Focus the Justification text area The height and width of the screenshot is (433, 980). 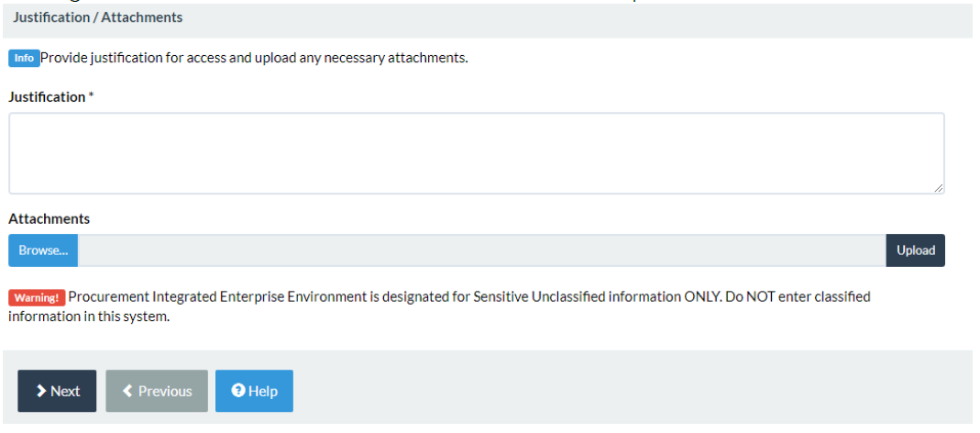(x=477, y=153)
